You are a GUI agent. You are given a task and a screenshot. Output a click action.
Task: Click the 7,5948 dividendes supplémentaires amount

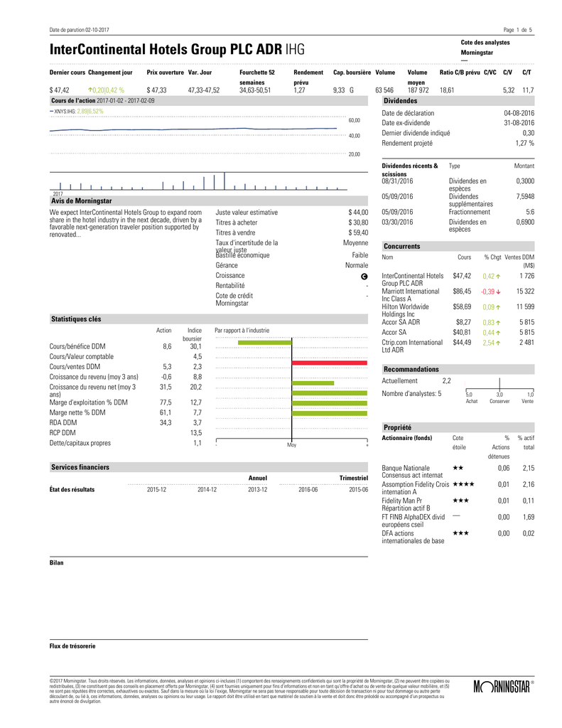coord(525,196)
